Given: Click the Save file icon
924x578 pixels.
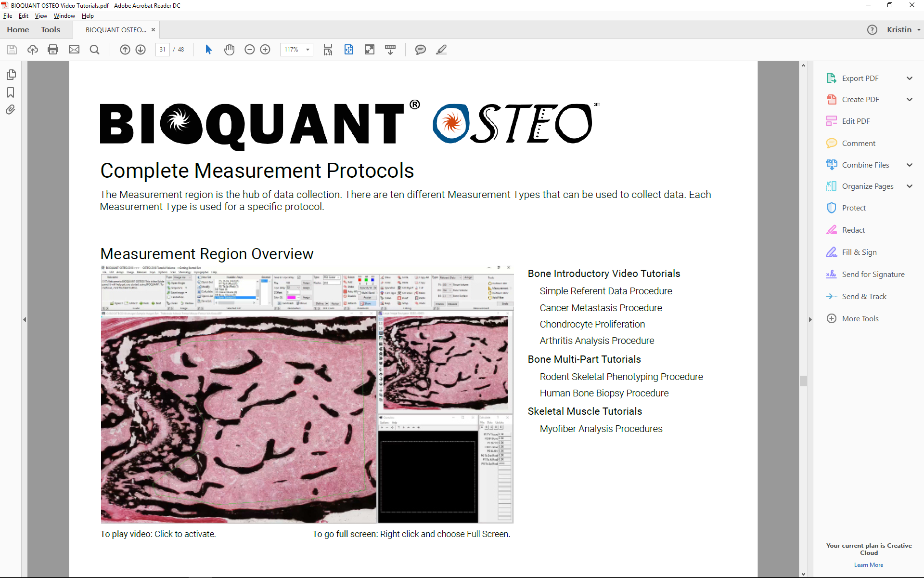Looking at the screenshot, I should (12, 50).
